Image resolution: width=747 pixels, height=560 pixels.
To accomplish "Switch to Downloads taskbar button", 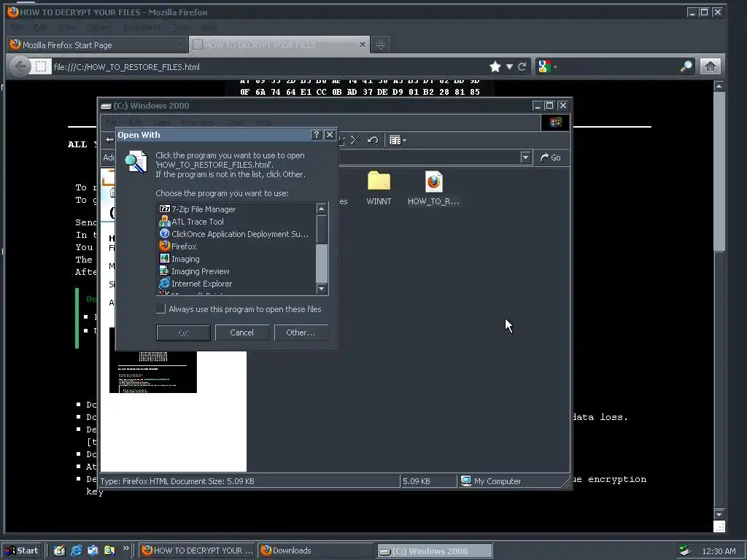I will point(316,551).
